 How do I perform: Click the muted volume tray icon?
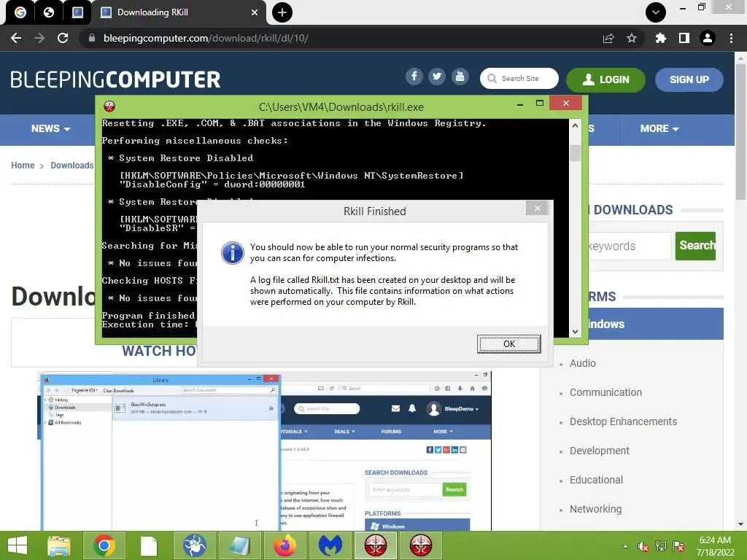pos(643,546)
